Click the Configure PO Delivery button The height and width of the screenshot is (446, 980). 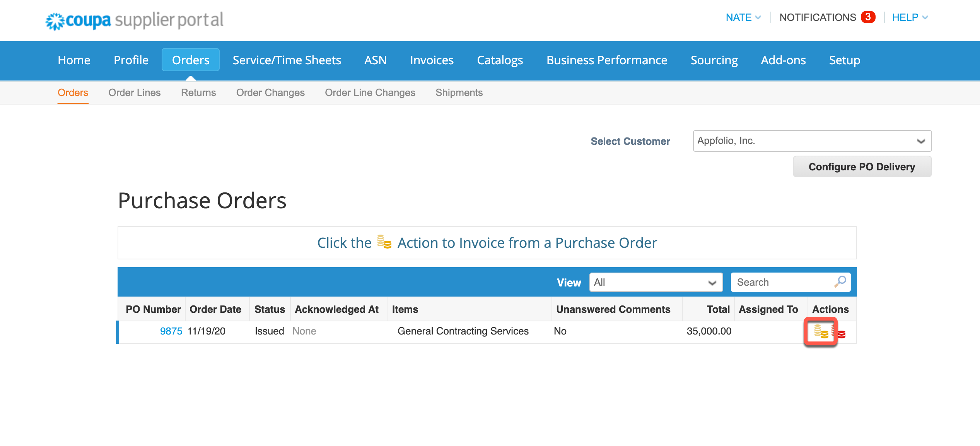(861, 166)
